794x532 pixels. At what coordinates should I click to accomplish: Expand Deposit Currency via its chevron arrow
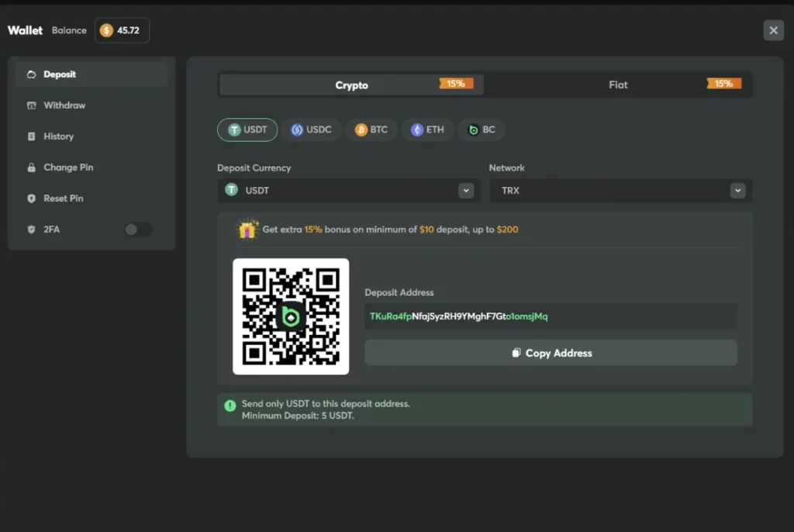(x=466, y=191)
